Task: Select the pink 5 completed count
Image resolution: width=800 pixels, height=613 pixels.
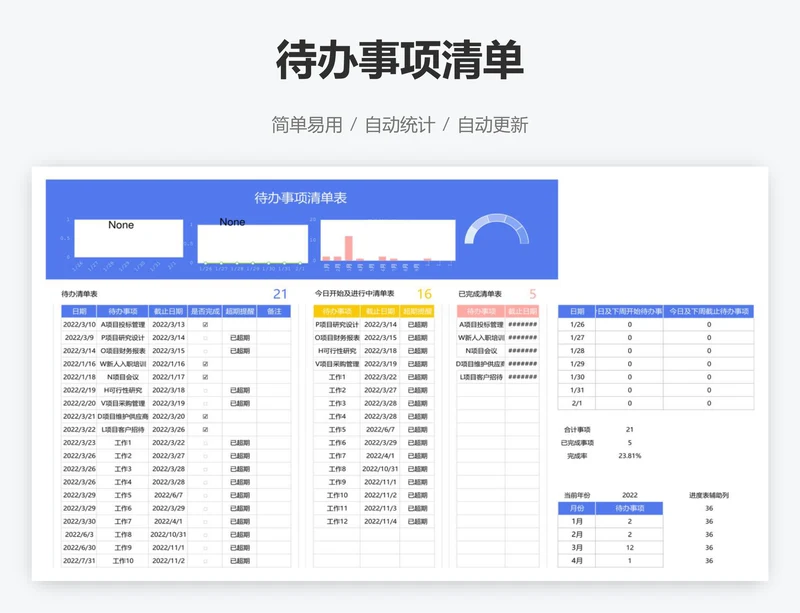Action: point(533,294)
